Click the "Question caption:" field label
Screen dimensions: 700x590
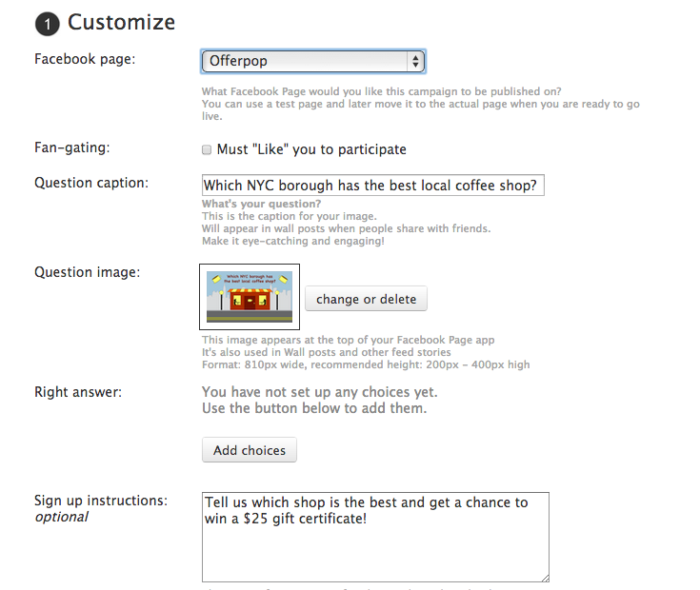(x=91, y=183)
